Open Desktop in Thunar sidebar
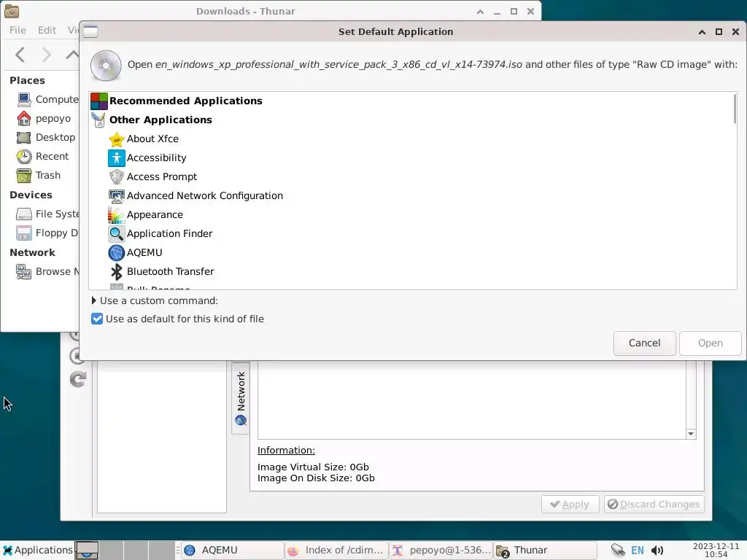 46,138
